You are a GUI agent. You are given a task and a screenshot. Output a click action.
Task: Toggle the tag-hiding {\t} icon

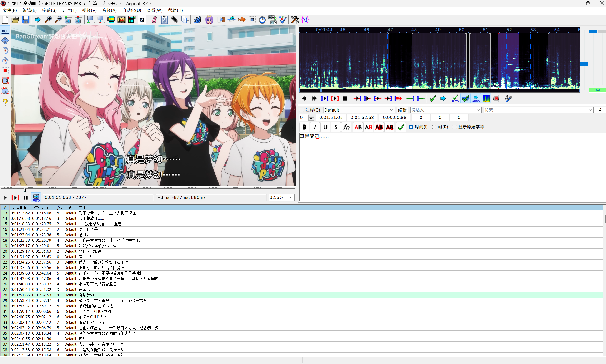(x=305, y=20)
